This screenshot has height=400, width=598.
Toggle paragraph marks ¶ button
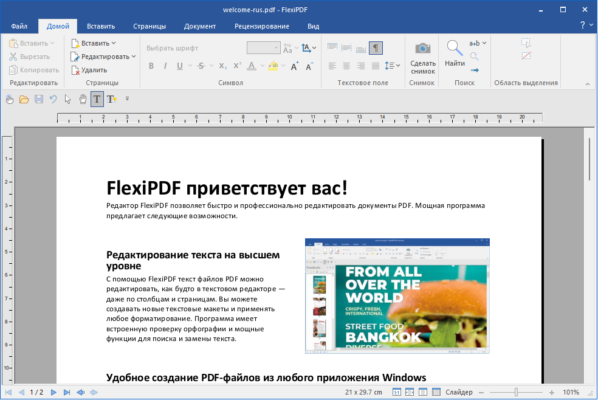(376, 48)
